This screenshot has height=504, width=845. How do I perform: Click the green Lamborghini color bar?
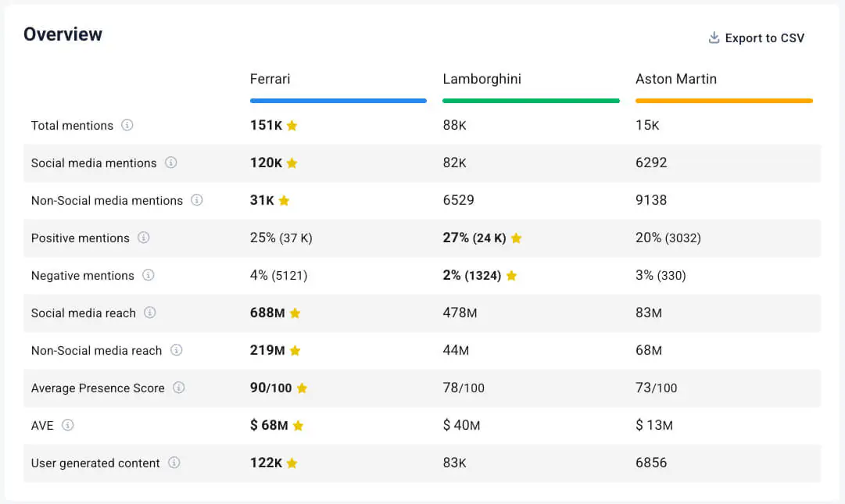click(531, 101)
